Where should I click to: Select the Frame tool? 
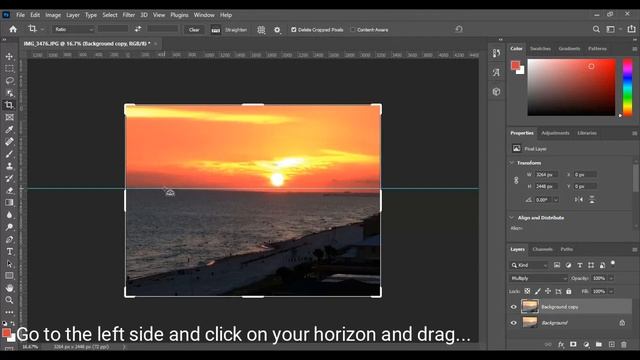[9, 117]
